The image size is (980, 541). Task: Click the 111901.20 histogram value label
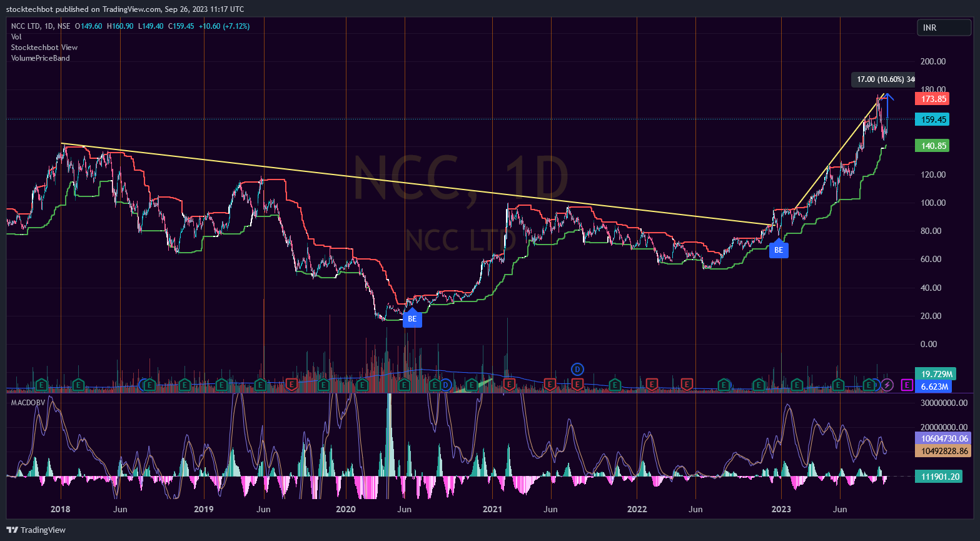[939, 477]
